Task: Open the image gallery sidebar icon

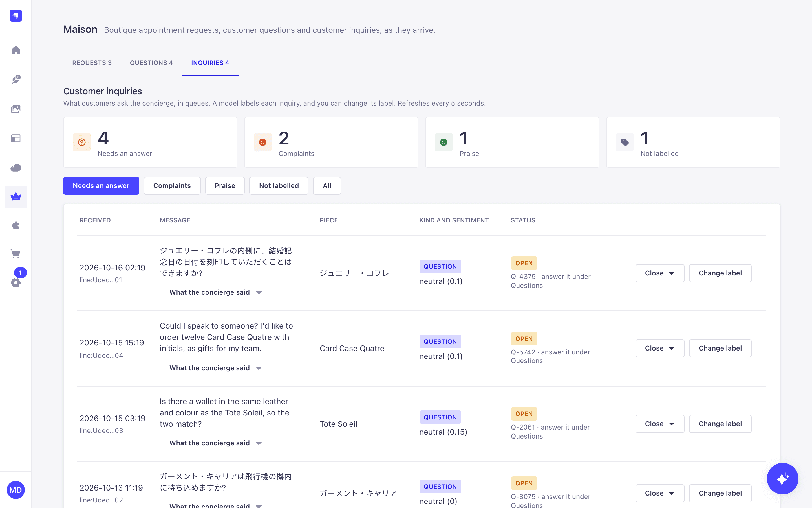Action: (x=16, y=109)
